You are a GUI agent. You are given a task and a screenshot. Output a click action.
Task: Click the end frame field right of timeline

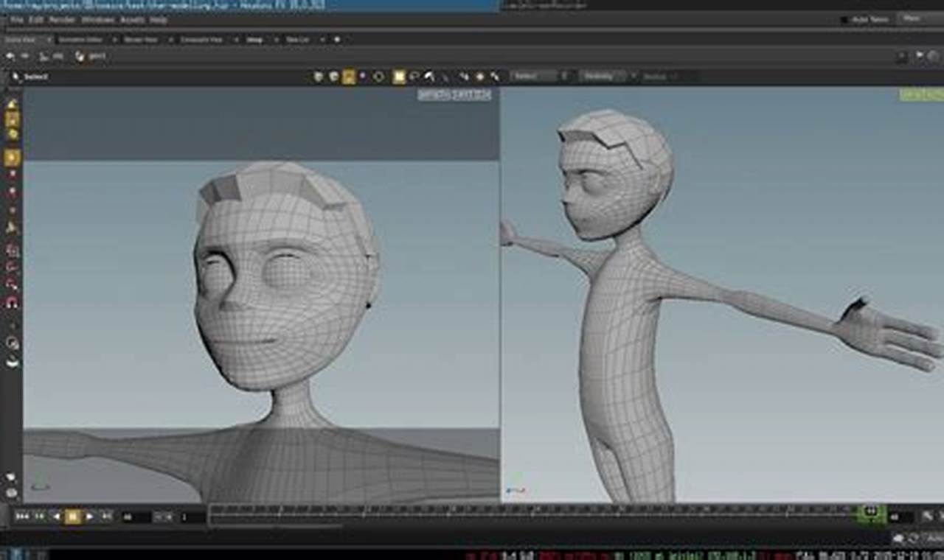click(900, 517)
